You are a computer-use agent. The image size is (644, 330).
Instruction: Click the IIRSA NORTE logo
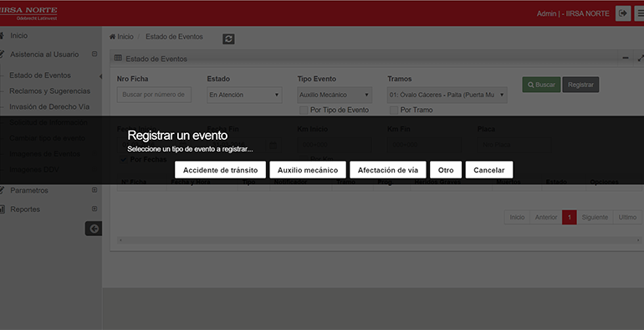pyautogui.click(x=28, y=13)
